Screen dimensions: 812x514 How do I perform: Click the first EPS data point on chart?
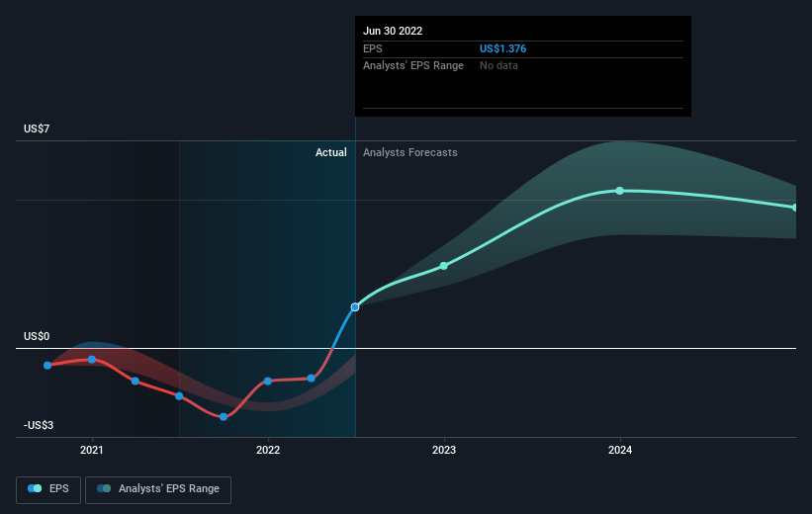coord(47,366)
